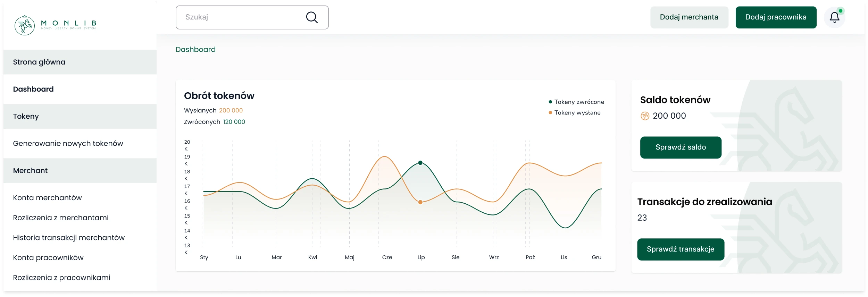
Task: Open Sprawdź transakcje
Action: pyautogui.click(x=681, y=249)
